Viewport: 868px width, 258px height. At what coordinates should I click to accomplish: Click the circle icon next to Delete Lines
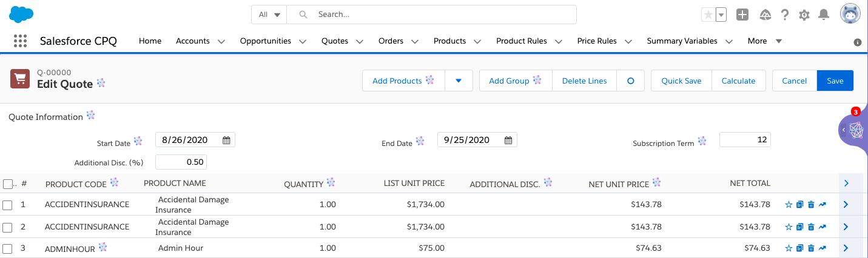coord(631,81)
